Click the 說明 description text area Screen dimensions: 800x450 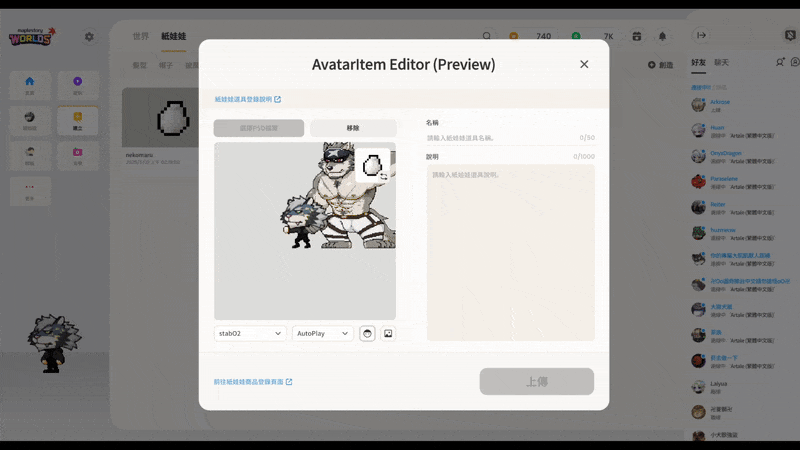coord(511,253)
